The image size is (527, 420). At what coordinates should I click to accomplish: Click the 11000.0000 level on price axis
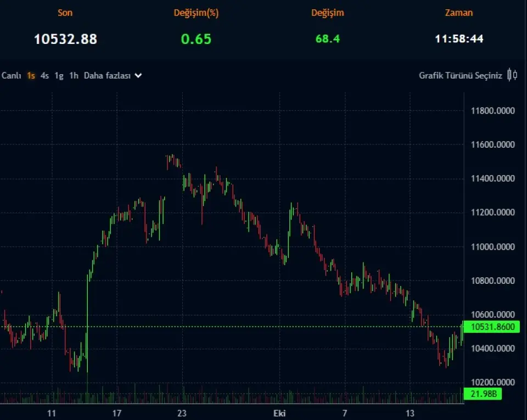coord(492,247)
